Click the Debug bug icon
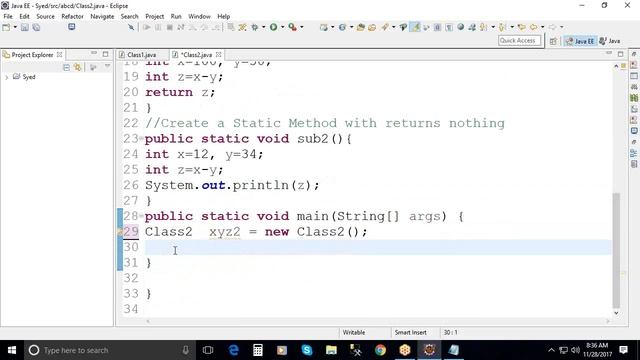 (x=255, y=27)
